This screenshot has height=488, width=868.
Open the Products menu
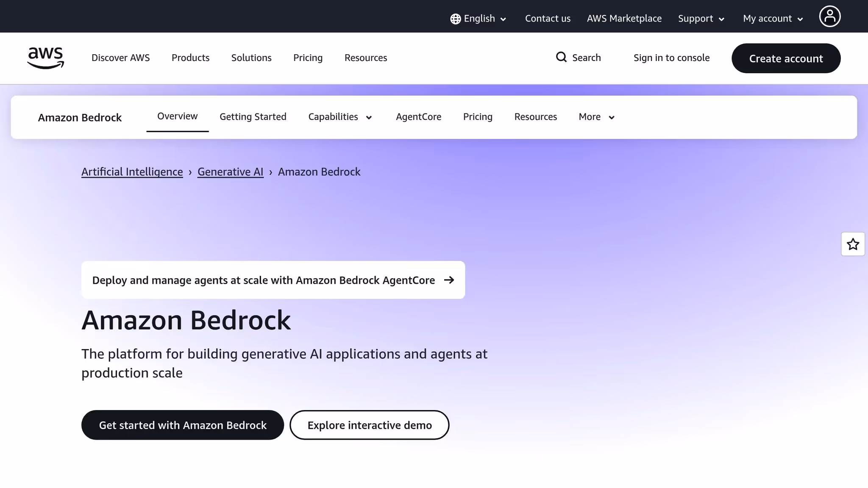pyautogui.click(x=190, y=58)
